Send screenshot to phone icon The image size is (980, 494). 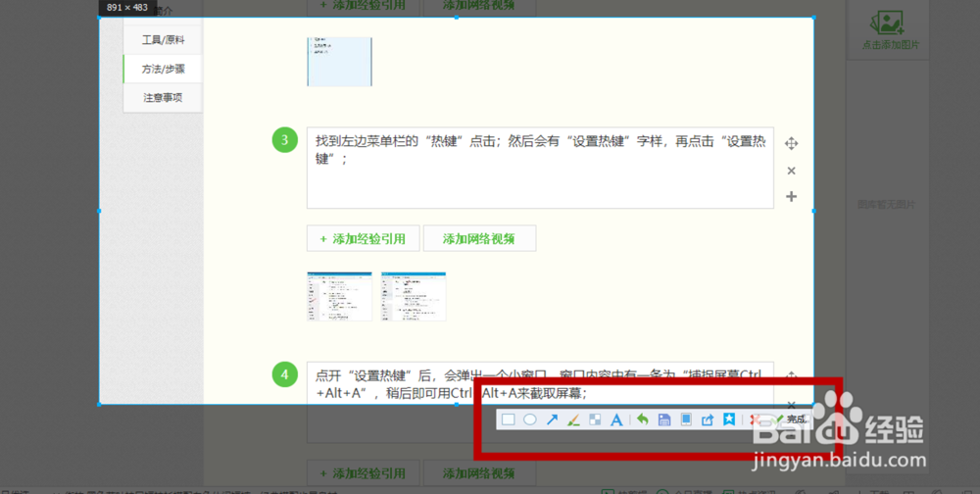click(x=686, y=420)
